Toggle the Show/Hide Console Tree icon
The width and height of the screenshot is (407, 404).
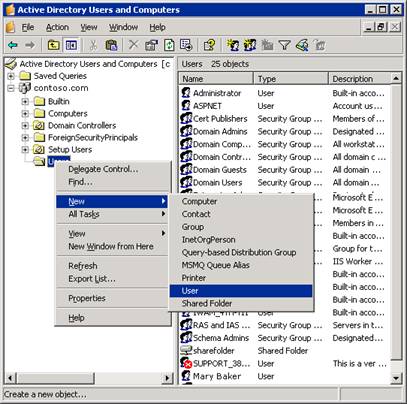click(71, 45)
